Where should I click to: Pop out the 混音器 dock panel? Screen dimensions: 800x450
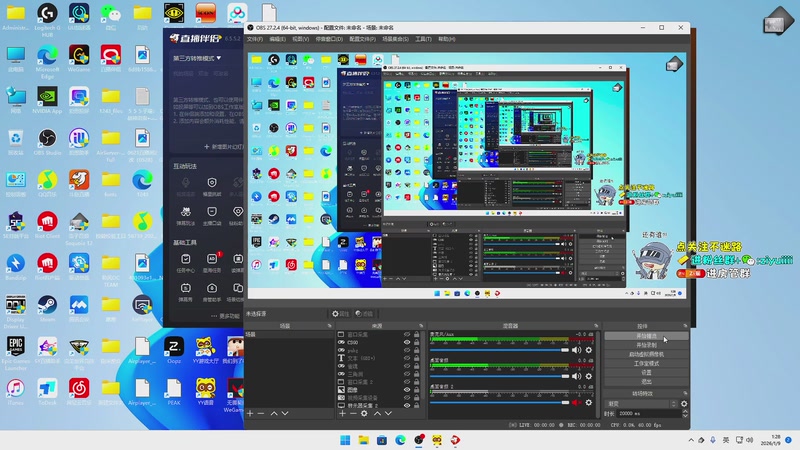pos(596,326)
